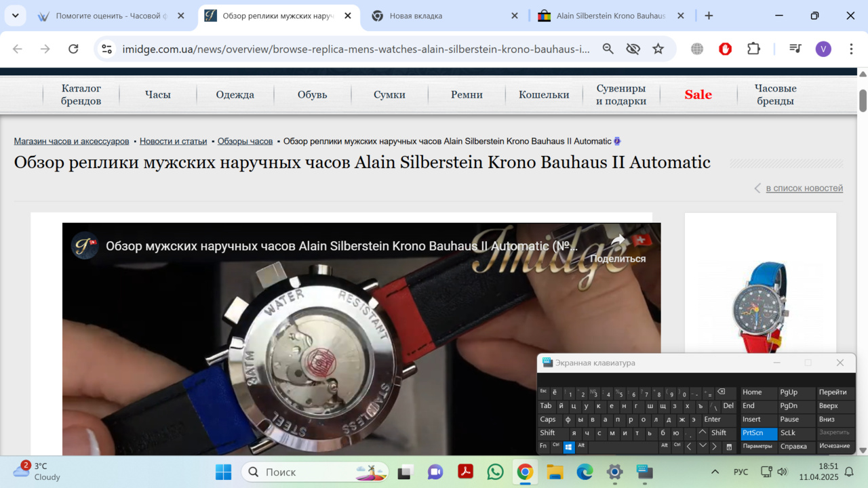The width and height of the screenshot is (868, 488).
Task: Expand the tab search dropdown arrow
Action: (15, 16)
